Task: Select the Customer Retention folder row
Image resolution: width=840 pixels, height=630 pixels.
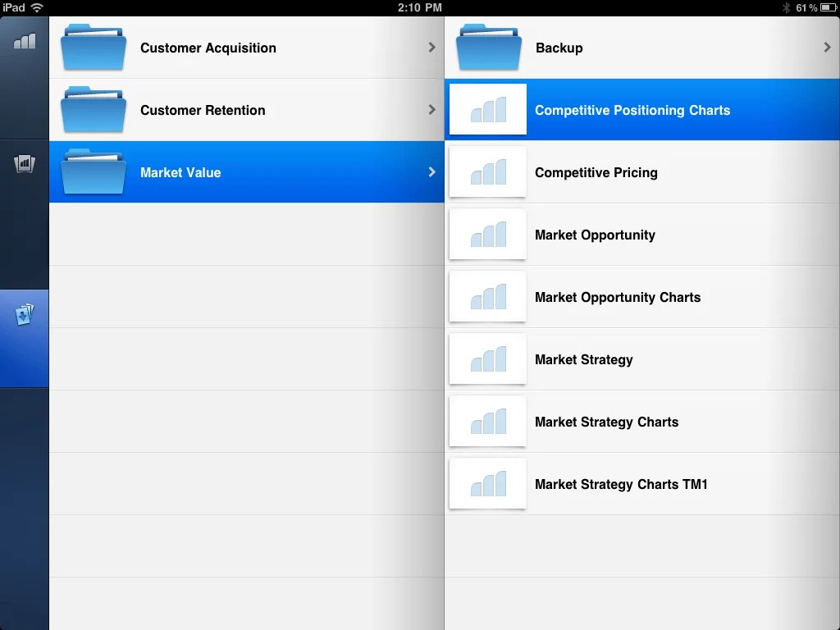Action: pyautogui.click(x=246, y=110)
